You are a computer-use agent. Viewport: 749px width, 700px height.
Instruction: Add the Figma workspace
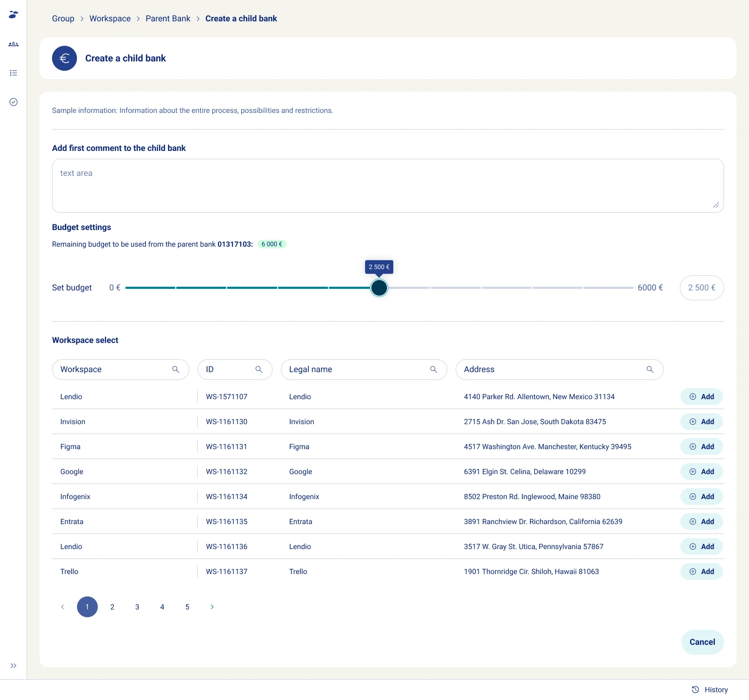[x=702, y=447]
